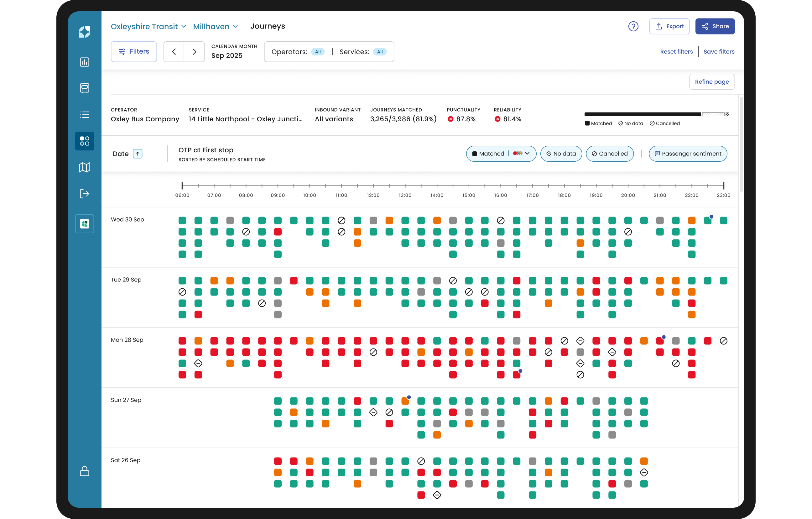This screenshot has width=812, height=519.
Task: Toggle the No data filter chip
Action: pyautogui.click(x=561, y=154)
